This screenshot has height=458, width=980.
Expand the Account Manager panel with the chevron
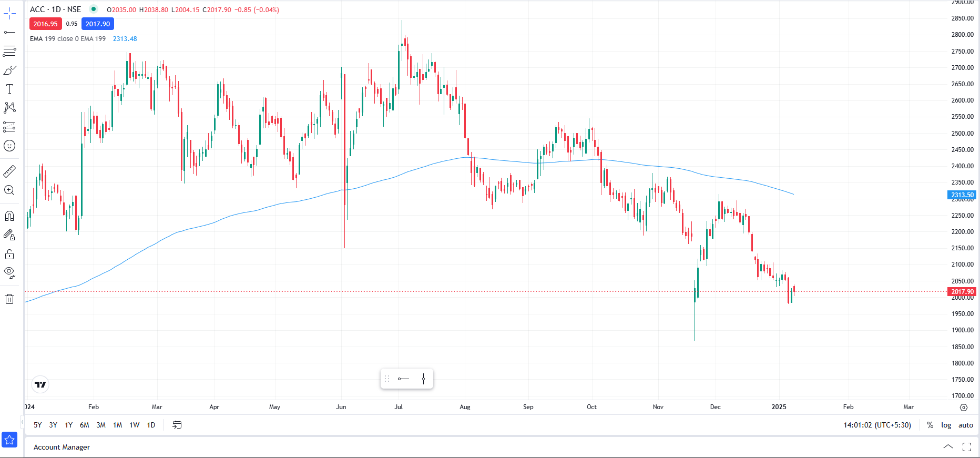pos(948,447)
